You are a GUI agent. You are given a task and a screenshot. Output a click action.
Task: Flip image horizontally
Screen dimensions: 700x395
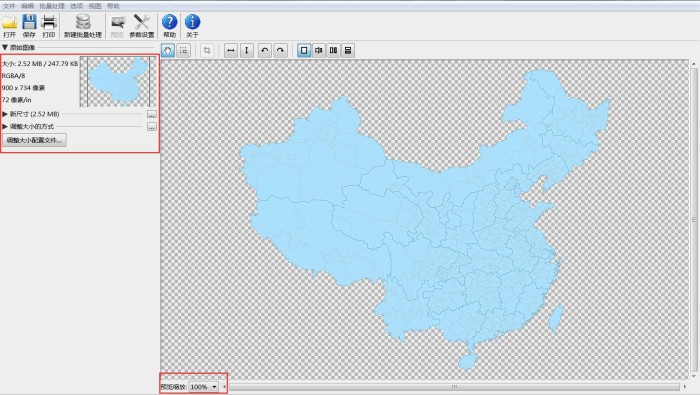pyautogui.click(x=230, y=50)
